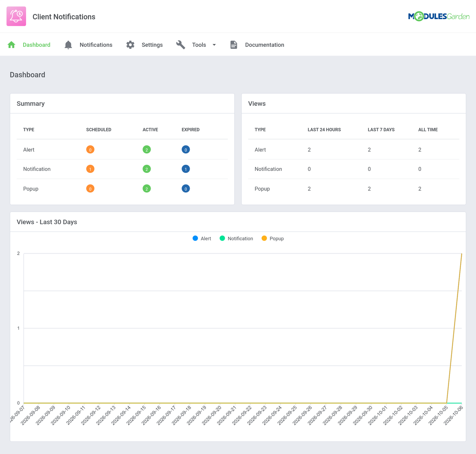Click the ACTIVE column header

click(150, 129)
